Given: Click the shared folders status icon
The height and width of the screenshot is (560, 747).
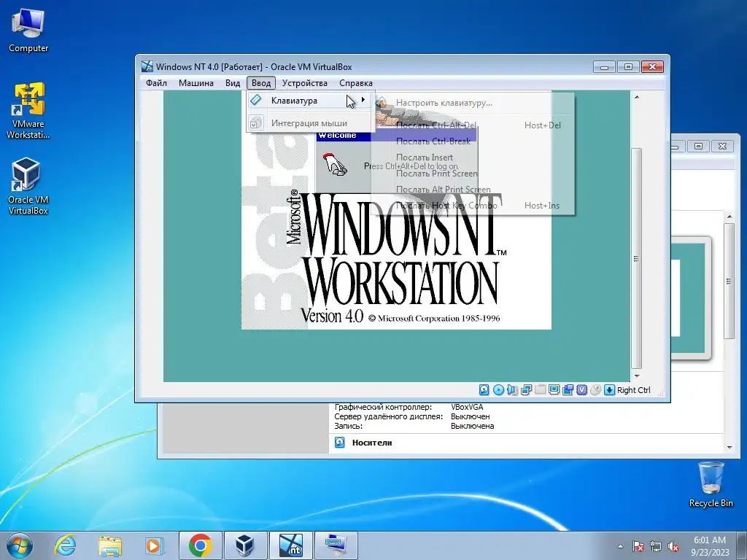Looking at the screenshot, I should 540,390.
